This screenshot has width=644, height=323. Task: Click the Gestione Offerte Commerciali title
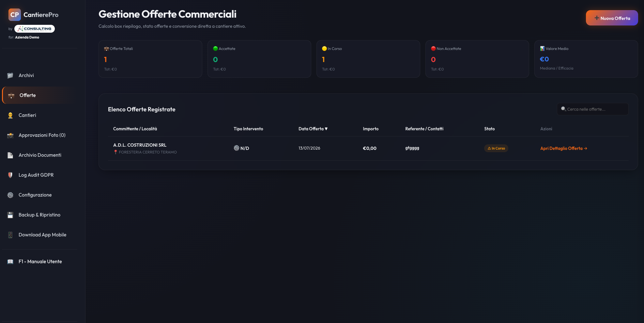coord(167,14)
